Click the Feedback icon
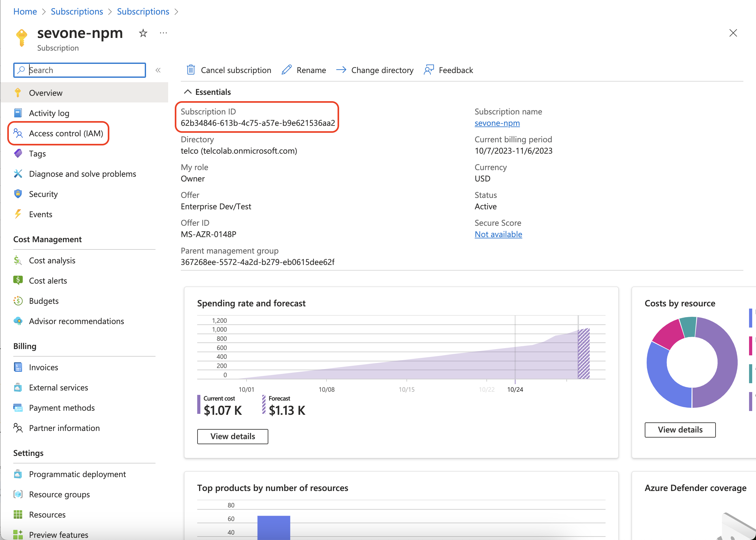756x540 pixels. pyautogui.click(x=429, y=70)
